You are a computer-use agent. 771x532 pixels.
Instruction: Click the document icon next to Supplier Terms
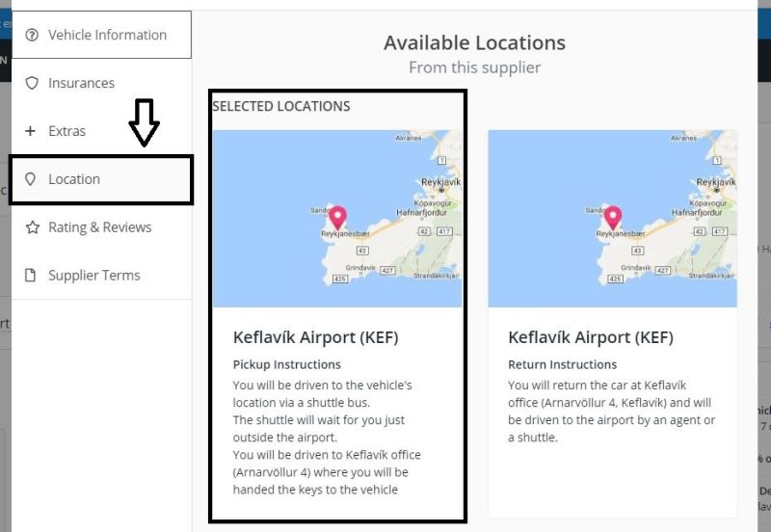(31, 275)
